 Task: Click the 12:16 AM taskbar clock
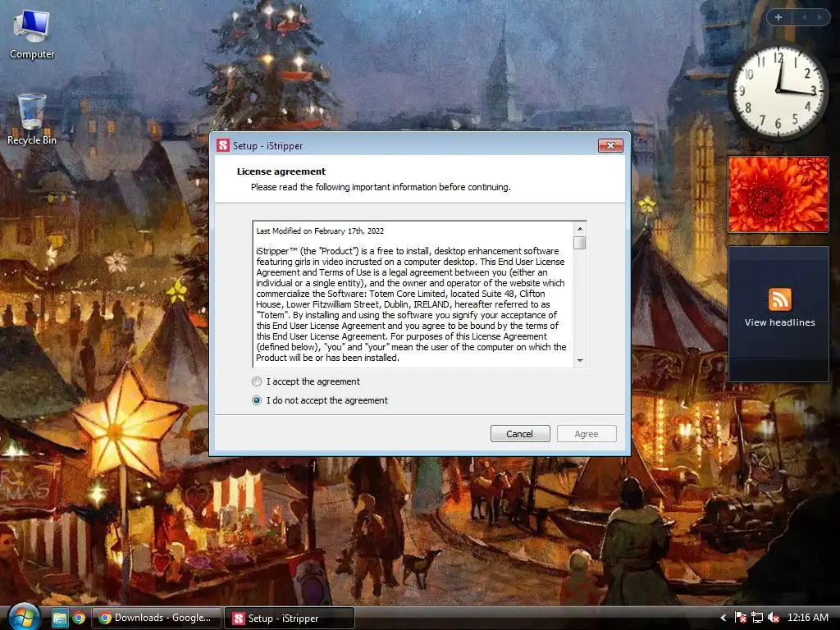[807, 618]
